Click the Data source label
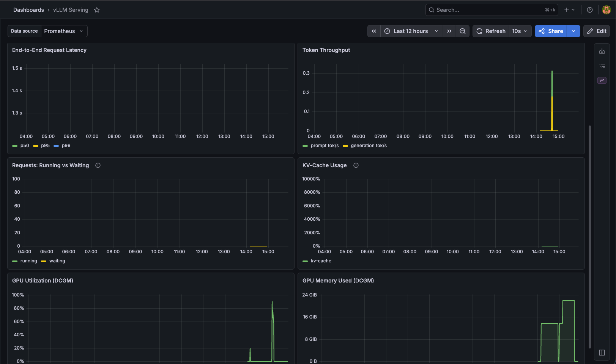 [24, 31]
